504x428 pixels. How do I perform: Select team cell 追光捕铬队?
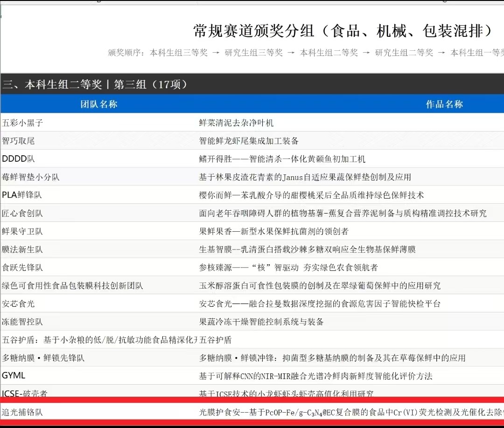point(22,412)
